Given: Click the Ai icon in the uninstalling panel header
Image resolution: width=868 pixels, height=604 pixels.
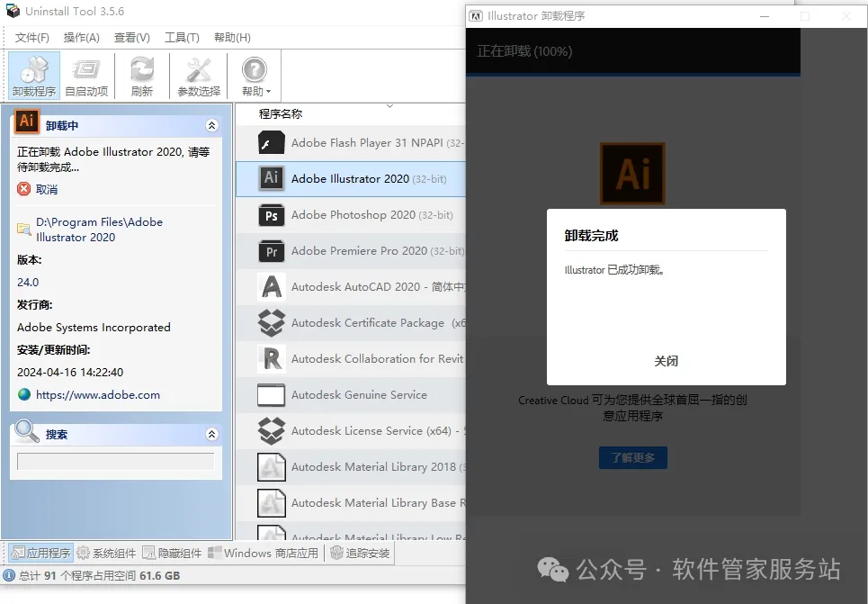Looking at the screenshot, I should [27, 122].
